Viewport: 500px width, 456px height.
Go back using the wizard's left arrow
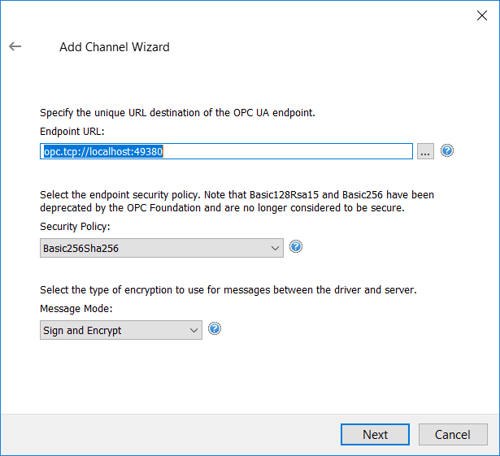(15, 46)
